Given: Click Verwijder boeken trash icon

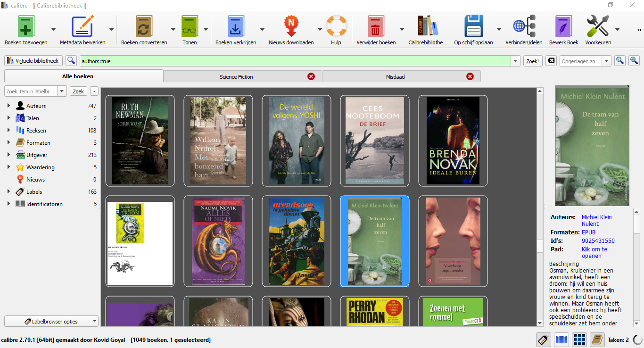Looking at the screenshot, I should tap(376, 26).
